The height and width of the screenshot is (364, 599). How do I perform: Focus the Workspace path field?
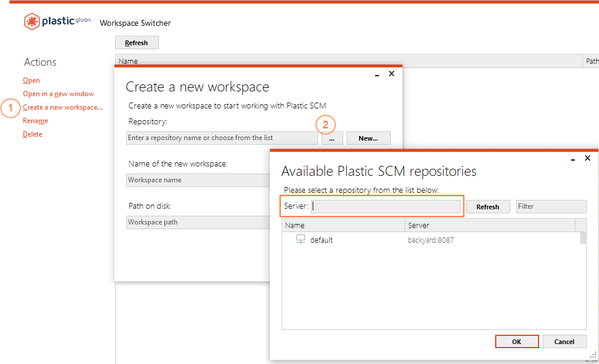pyautogui.click(x=198, y=222)
